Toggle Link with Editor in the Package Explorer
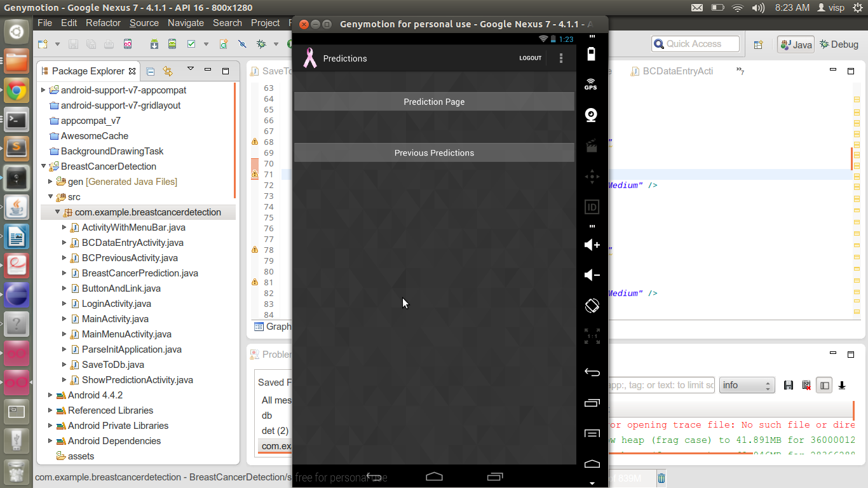 167,71
